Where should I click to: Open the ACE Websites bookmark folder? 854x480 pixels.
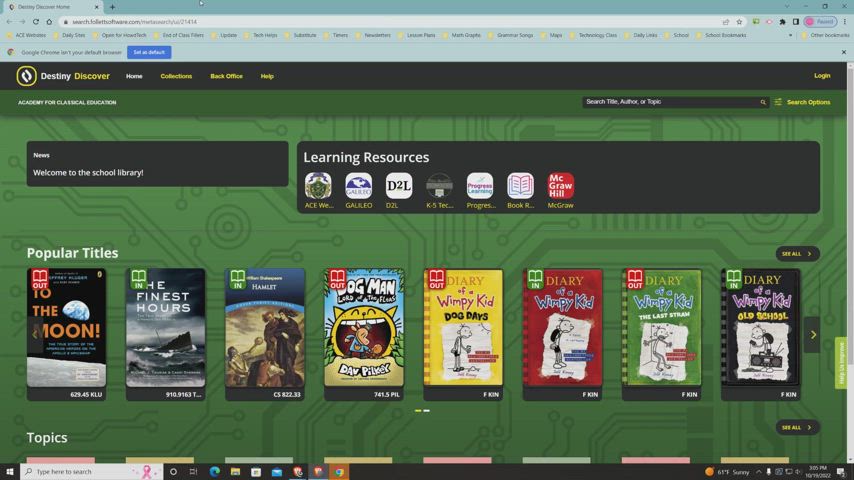(27, 35)
